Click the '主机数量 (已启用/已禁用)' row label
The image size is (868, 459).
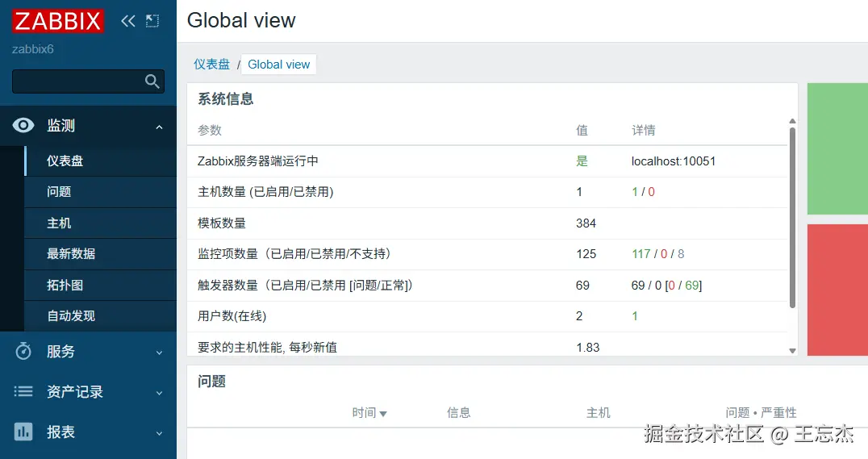(x=265, y=192)
